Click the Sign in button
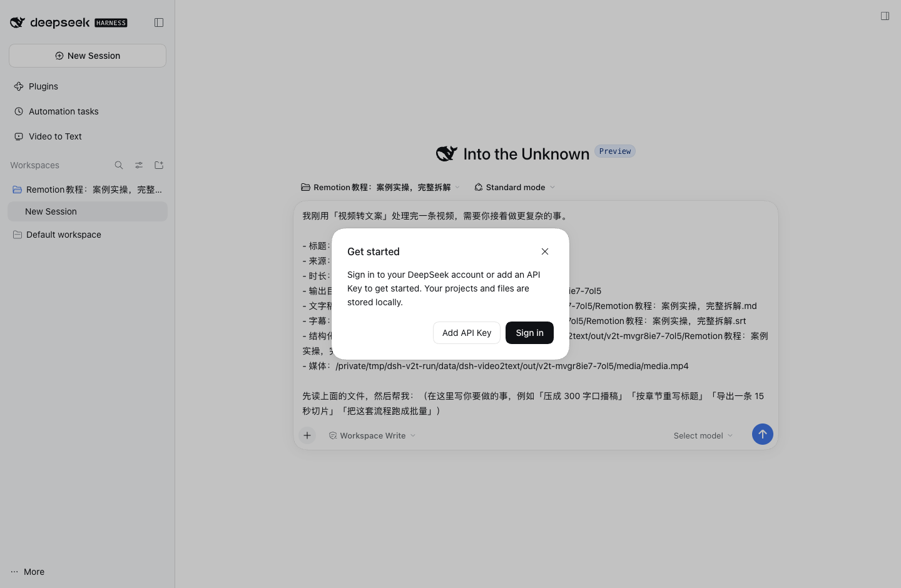The height and width of the screenshot is (588, 901). [529, 333]
